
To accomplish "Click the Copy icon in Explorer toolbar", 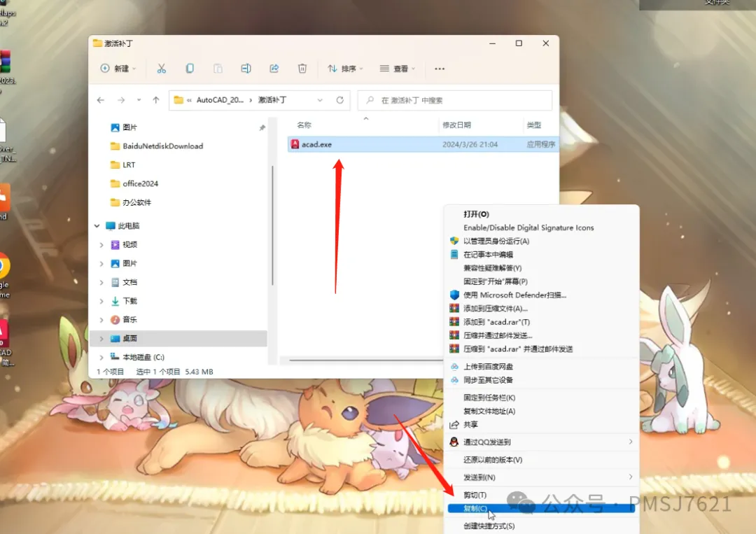I will pos(190,69).
